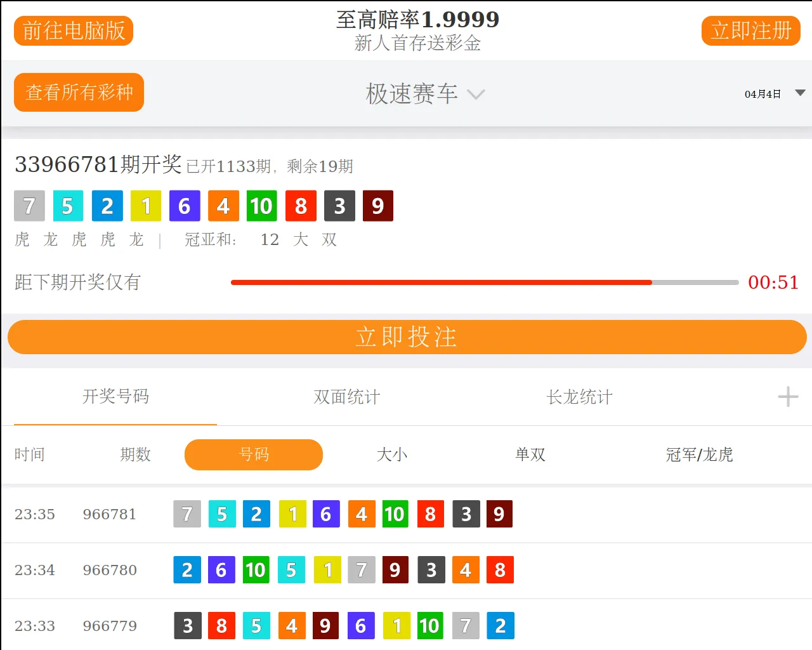Viewport: 812px width, 650px height.
Task: Click the countdown progress bar
Action: coord(485,282)
